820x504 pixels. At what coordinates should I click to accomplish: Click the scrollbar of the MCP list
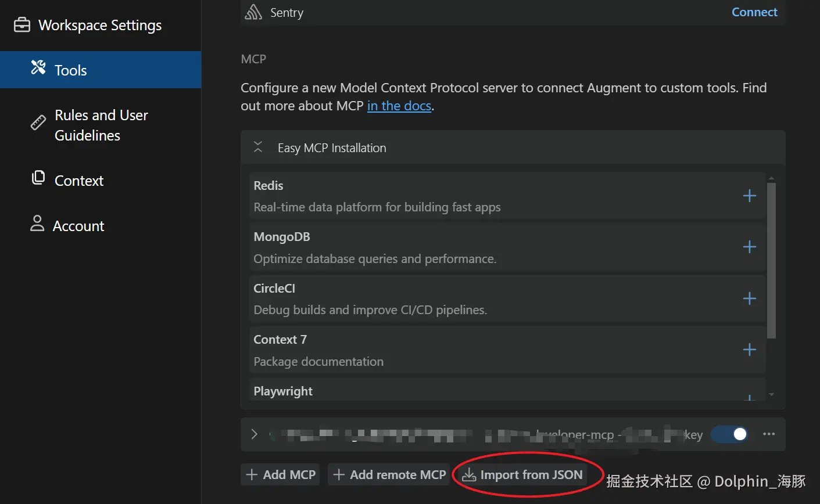[x=771, y=260]
